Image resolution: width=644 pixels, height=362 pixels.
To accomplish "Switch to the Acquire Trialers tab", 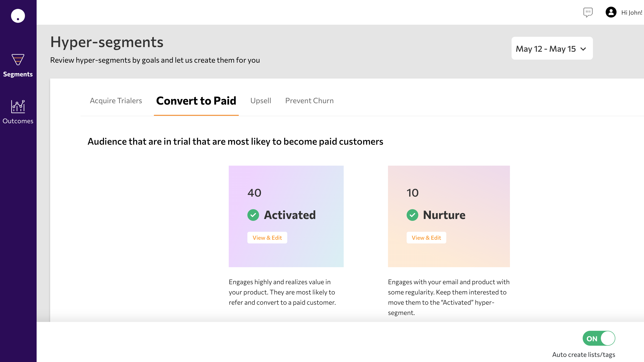I will 116,100.
